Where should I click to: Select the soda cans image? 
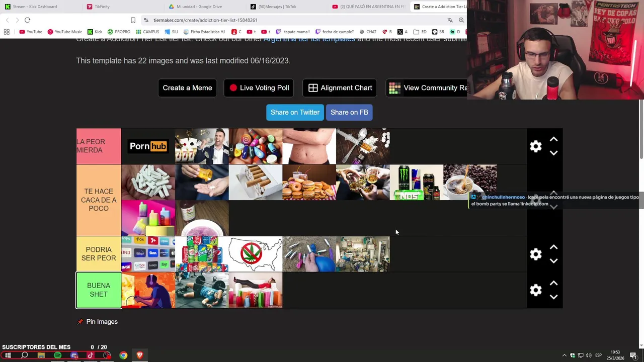click(202, 254)
